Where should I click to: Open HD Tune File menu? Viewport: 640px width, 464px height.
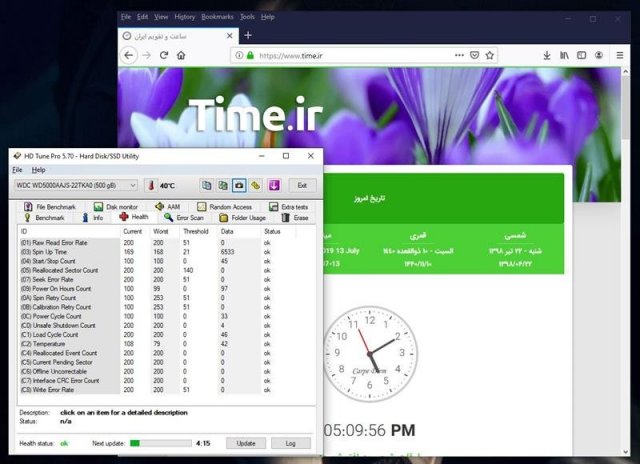(x=18, y=170)
